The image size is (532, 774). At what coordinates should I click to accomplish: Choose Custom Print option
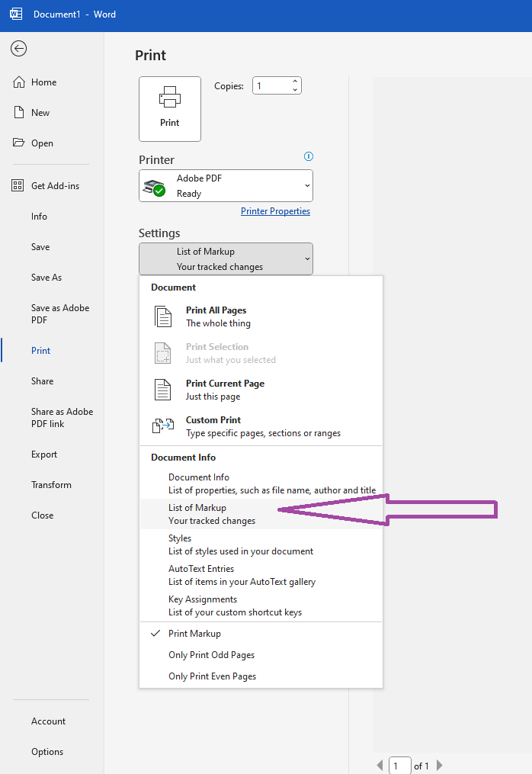[261, 426]
